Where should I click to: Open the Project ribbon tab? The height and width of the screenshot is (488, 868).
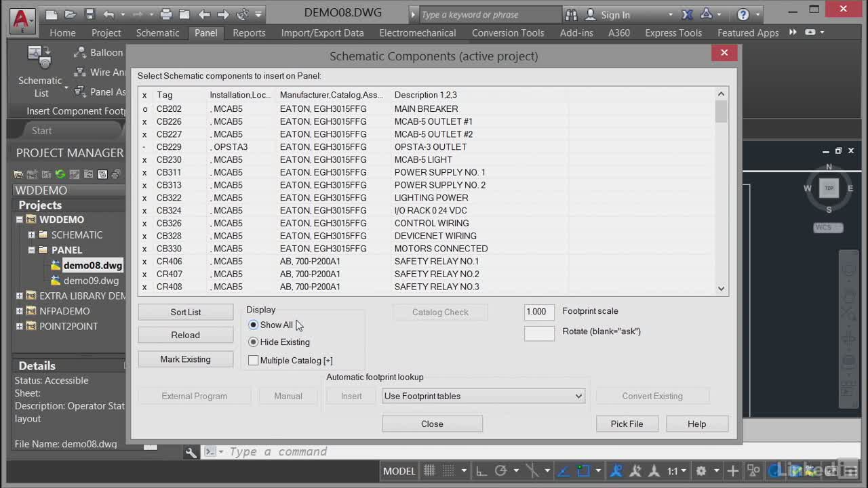click(x=106, y=33)
